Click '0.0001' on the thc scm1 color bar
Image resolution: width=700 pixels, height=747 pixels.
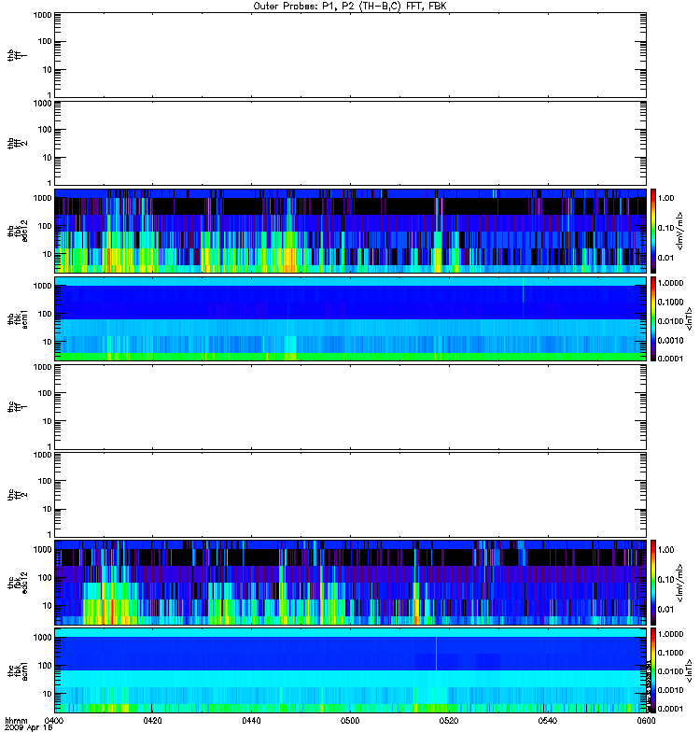click(670, 709)
